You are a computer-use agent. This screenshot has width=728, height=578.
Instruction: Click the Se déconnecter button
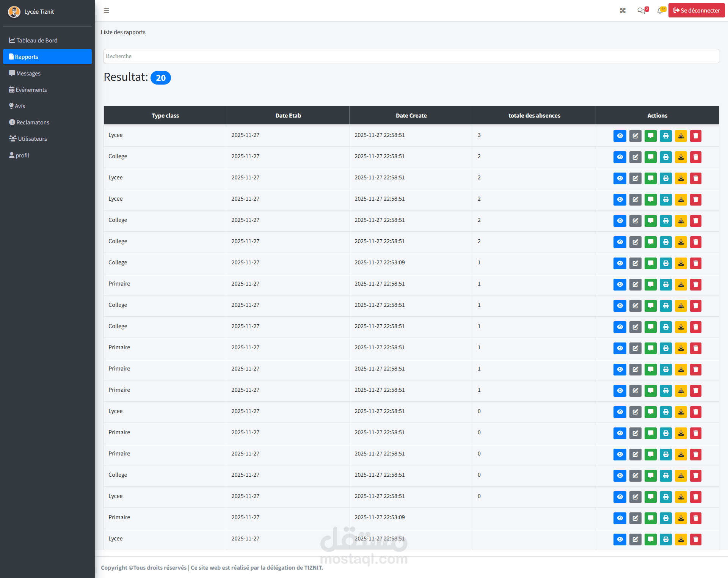696,11
